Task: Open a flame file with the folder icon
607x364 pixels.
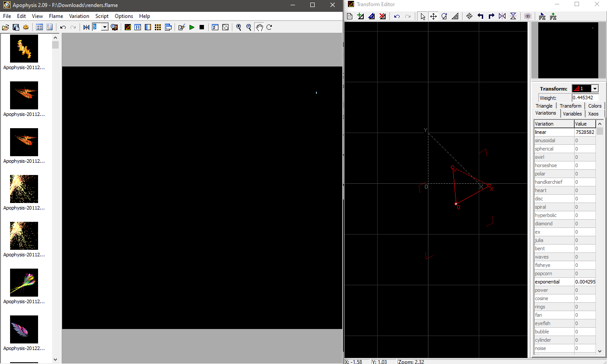Action: (x=6, y=27)
